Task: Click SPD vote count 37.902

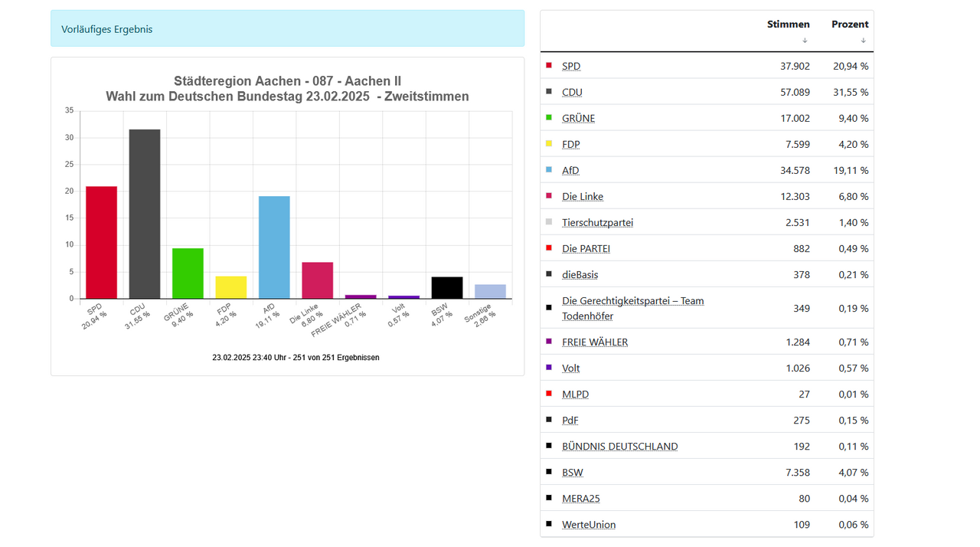Action: pyautogui.click(x=795, y=67)
